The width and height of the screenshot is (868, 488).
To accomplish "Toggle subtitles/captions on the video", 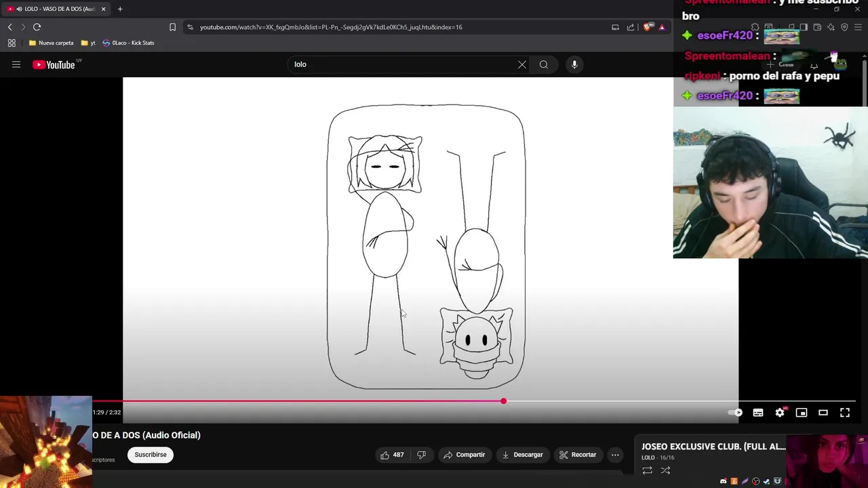I will [x=758, y=412].
